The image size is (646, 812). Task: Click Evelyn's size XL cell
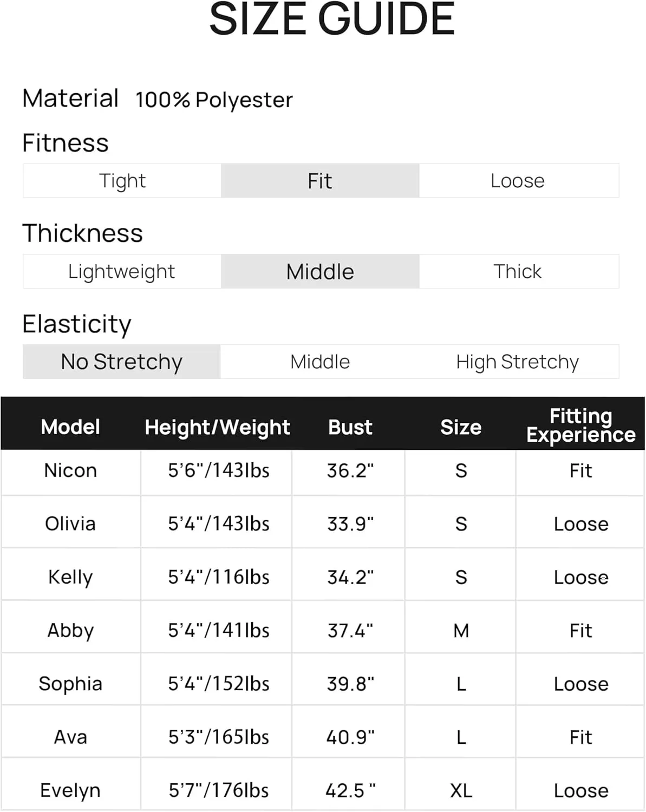[x=461, y=791]
